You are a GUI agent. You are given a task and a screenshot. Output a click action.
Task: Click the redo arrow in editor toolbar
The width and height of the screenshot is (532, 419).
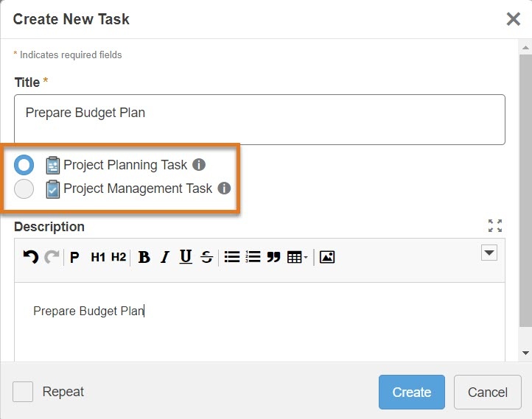52,257
